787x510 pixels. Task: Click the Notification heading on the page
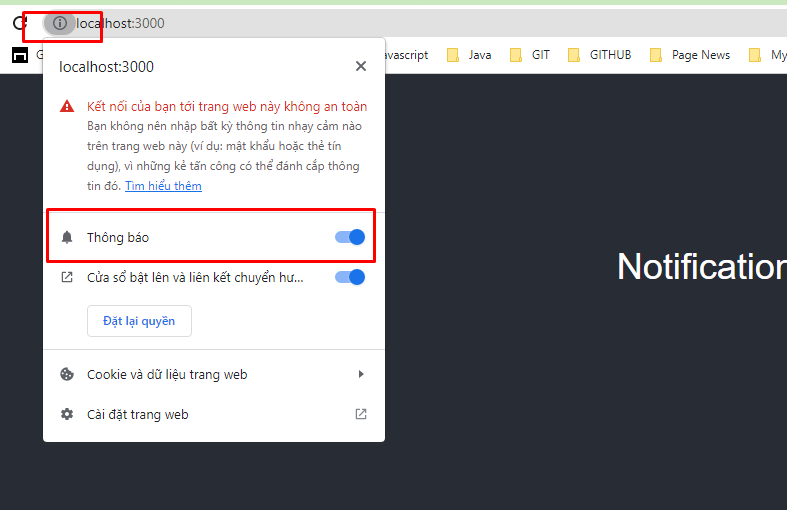(x=702, y=266)
